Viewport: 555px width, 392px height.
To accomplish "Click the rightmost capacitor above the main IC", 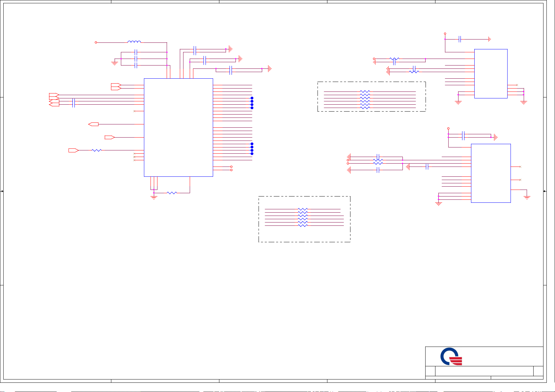I will 231,70.
